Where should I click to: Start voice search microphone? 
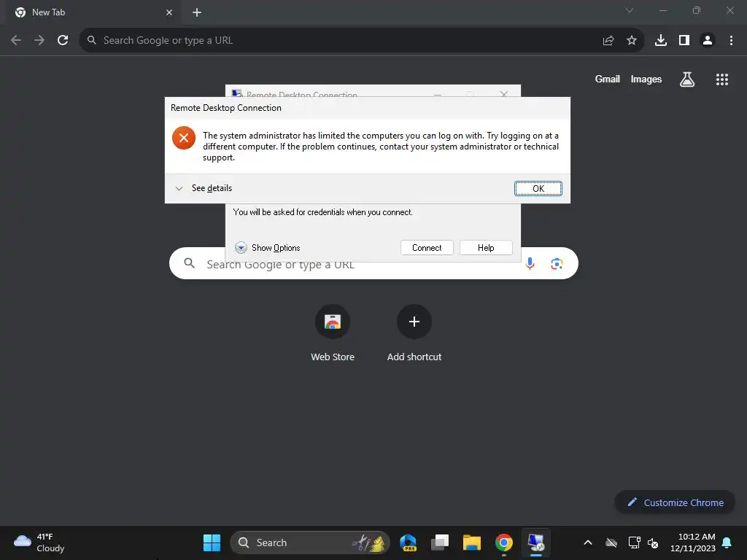pos(530,263)
